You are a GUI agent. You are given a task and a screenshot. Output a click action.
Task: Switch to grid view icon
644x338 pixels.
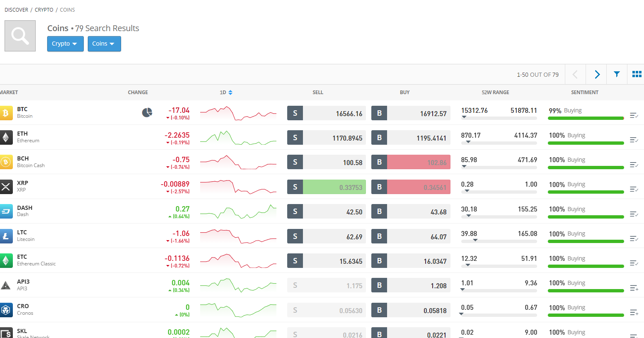pyautogui.click(x=637, y=74)
